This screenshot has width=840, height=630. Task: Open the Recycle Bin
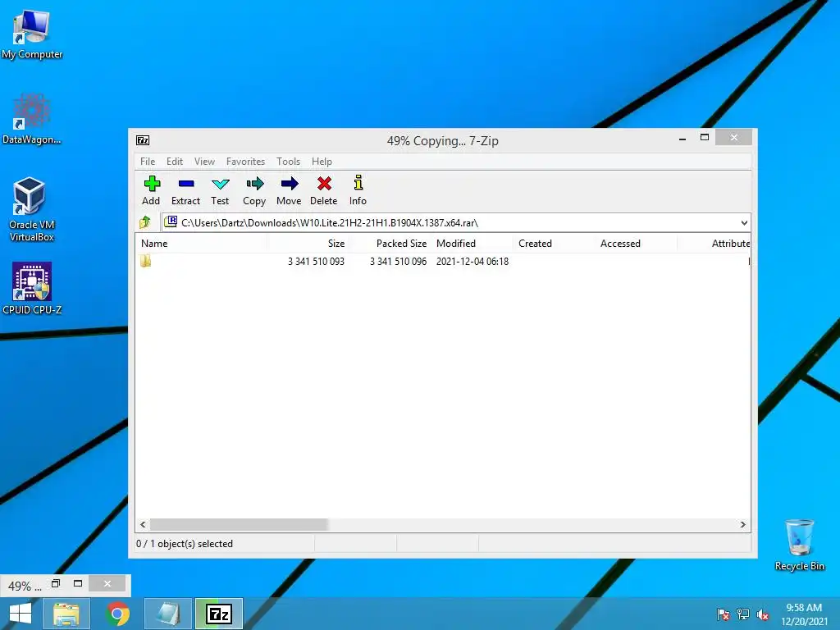799,545
